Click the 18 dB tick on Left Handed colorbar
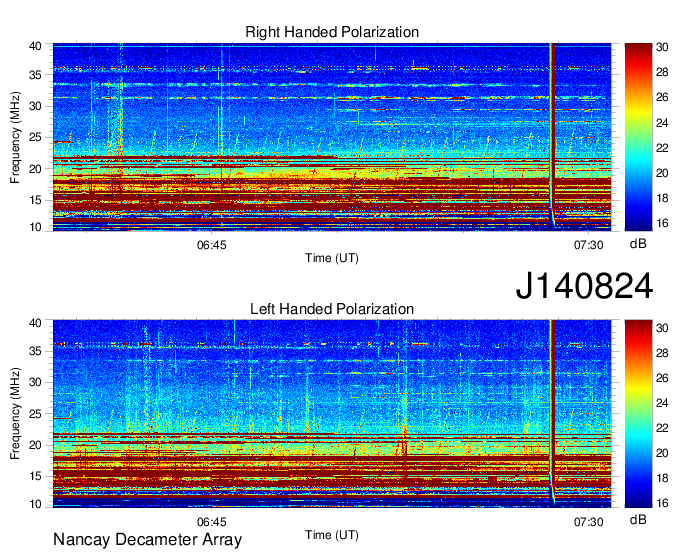 [x=662, y=478]
